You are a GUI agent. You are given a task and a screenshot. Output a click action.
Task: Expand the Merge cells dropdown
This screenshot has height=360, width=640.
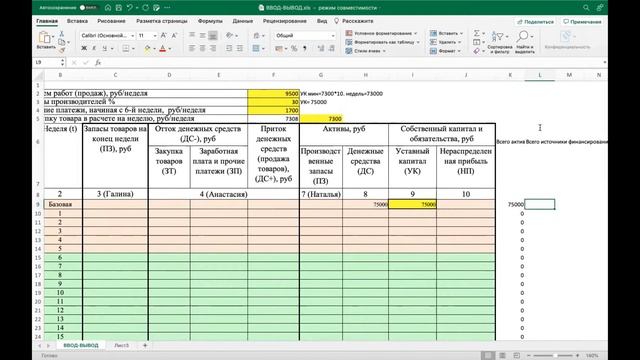[x=264, y=49]
